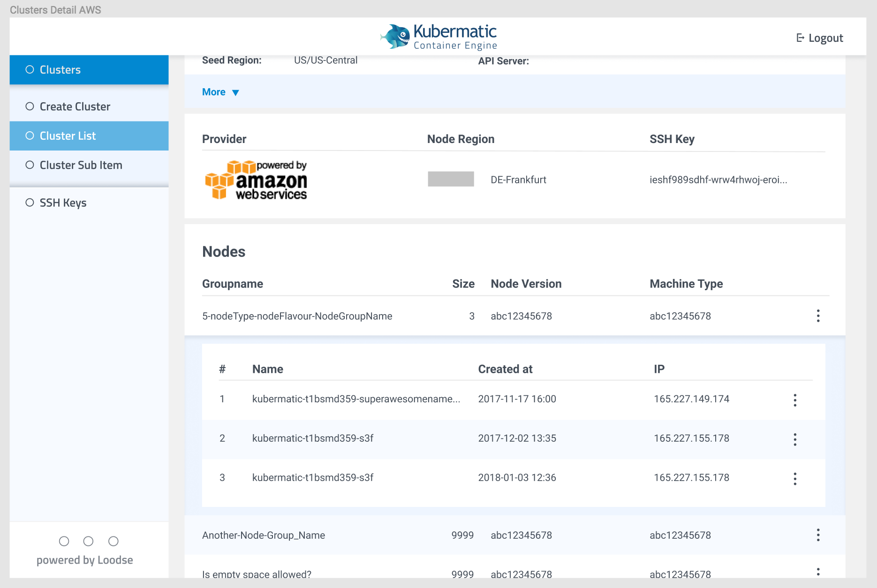
Task: Collapse the More section
Action: 220,92
